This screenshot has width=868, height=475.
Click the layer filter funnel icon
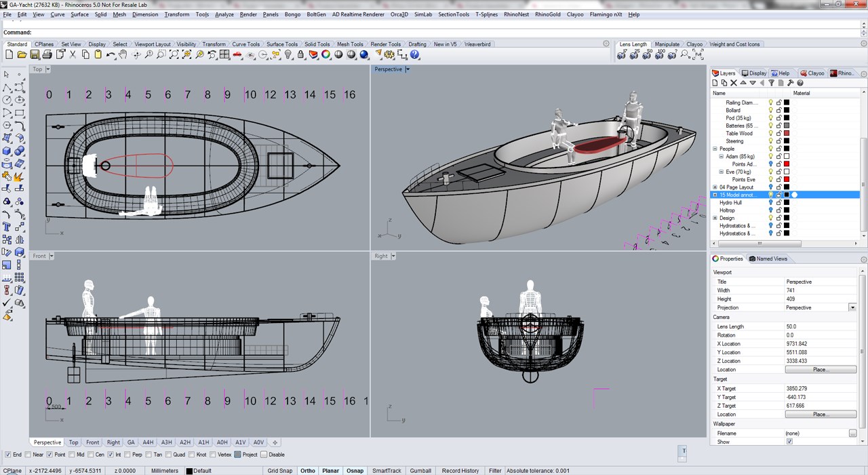coord(771,83)
